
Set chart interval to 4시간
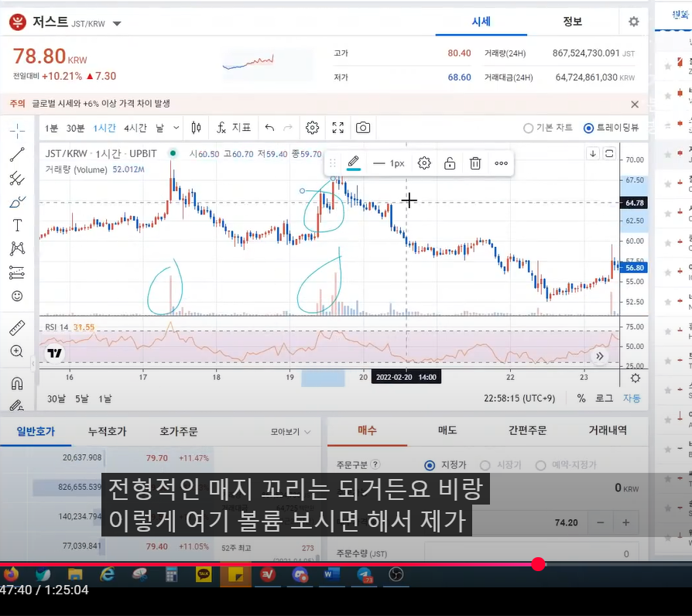[x=135, y=128]
